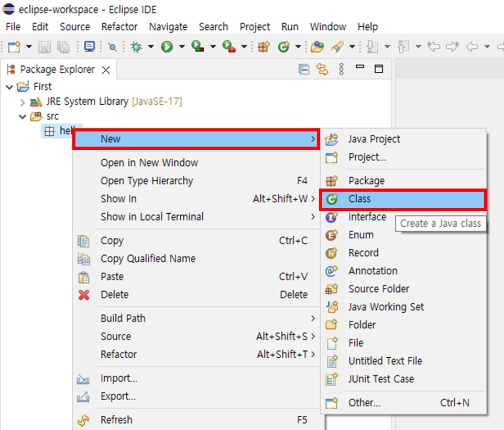Open the File menu
Viewport: 504px width, 430px height.
coord(13,27)
